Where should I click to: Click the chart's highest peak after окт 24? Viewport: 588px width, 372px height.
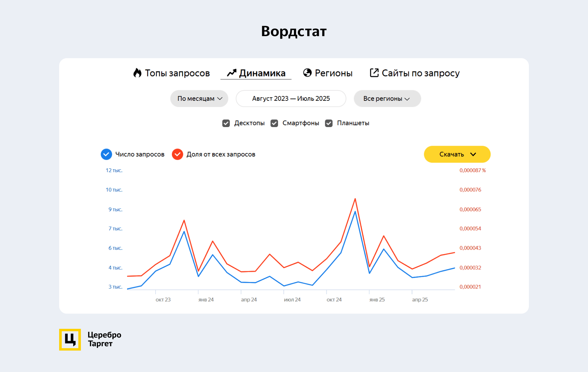[355, 199]
